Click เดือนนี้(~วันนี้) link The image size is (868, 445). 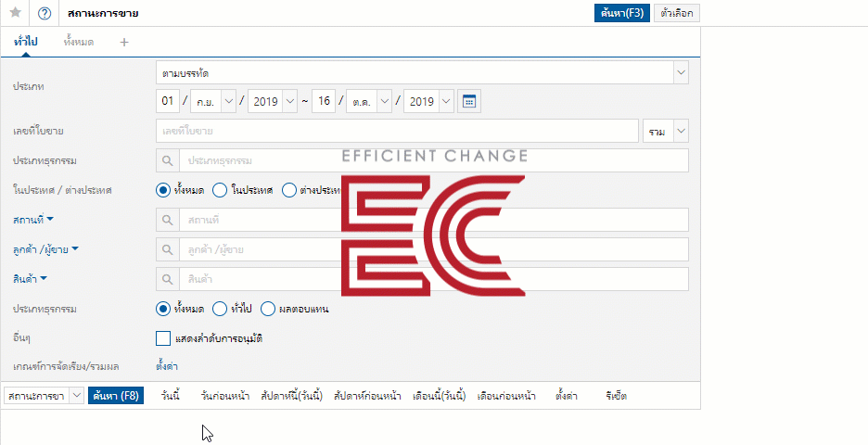(440, 396)
